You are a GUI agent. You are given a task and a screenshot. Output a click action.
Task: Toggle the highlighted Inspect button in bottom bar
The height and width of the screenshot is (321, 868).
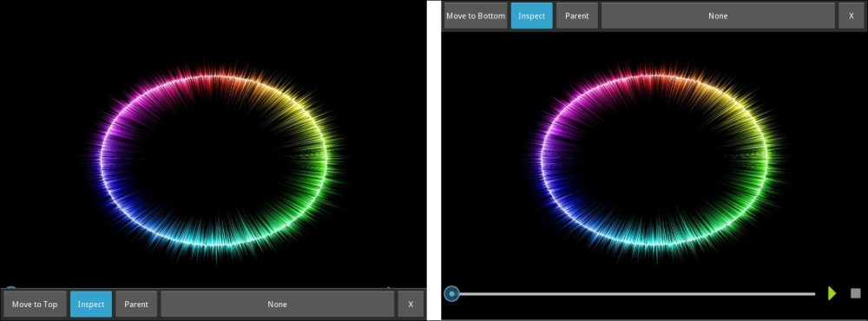pyautogui.click(x=91, y=305)
